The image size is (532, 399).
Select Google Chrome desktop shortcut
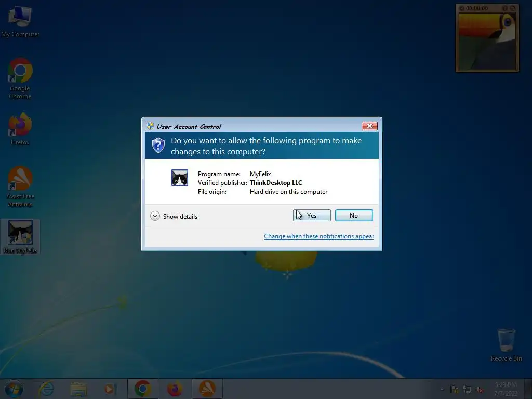tap(20, 79)
